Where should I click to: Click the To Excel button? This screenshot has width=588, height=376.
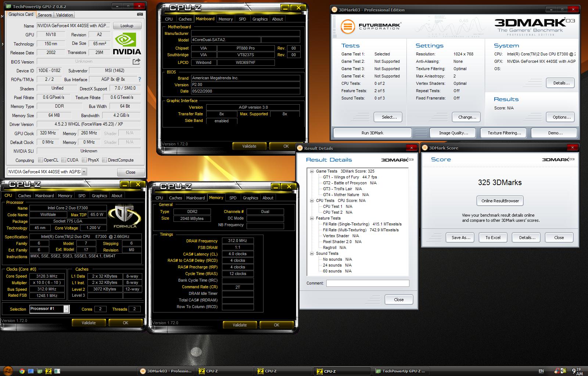point(493,238)
